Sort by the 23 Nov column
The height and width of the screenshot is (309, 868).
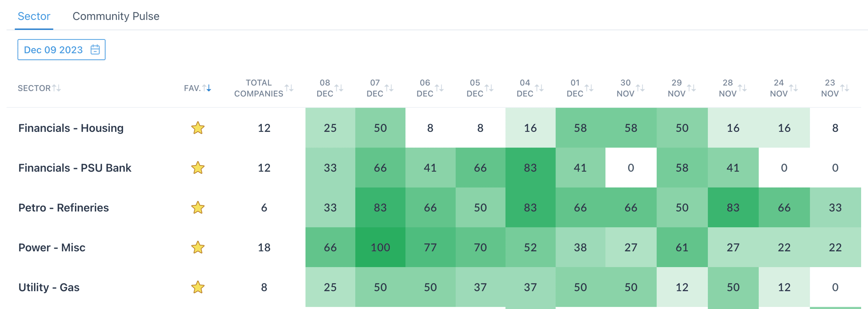coord(844,88)
